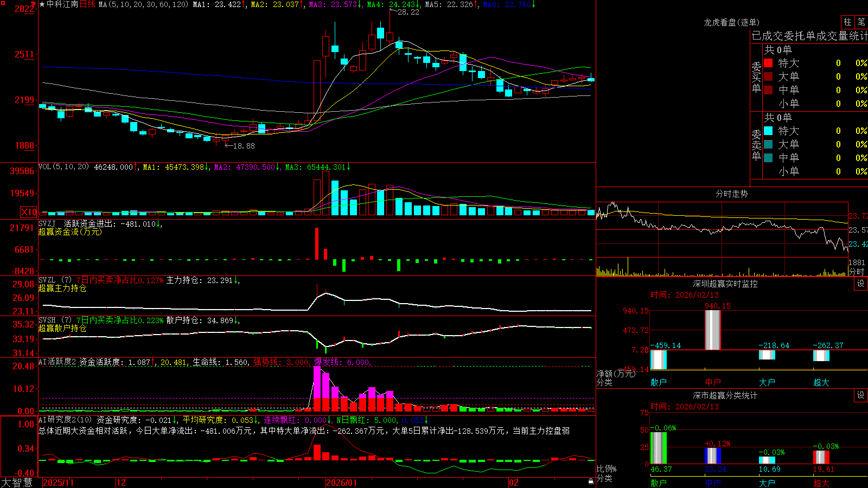
Task: Click the cyan 特大 sell-order swatch
Action: click(768, 131)
